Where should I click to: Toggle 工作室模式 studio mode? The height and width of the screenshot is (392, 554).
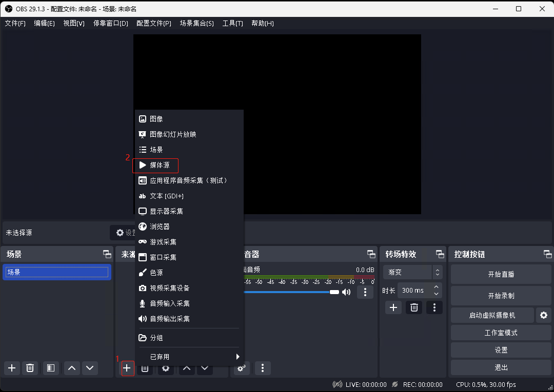tap(501, 333)
